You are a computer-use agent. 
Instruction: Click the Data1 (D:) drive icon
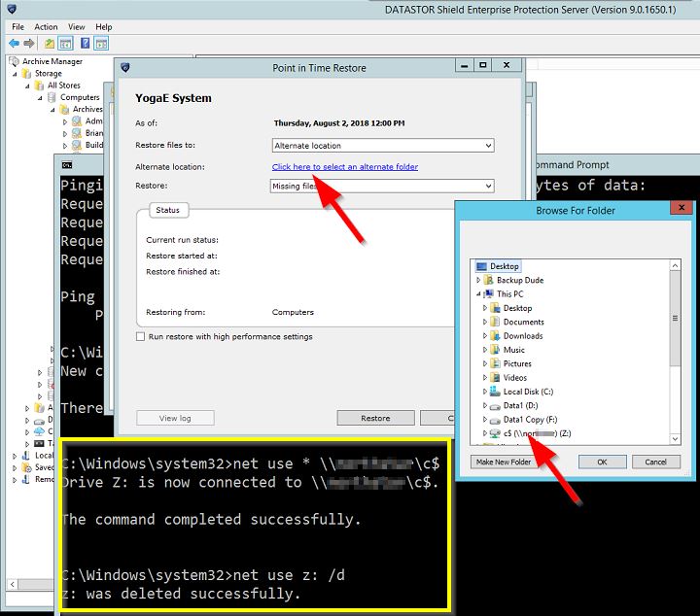point(495,405)
